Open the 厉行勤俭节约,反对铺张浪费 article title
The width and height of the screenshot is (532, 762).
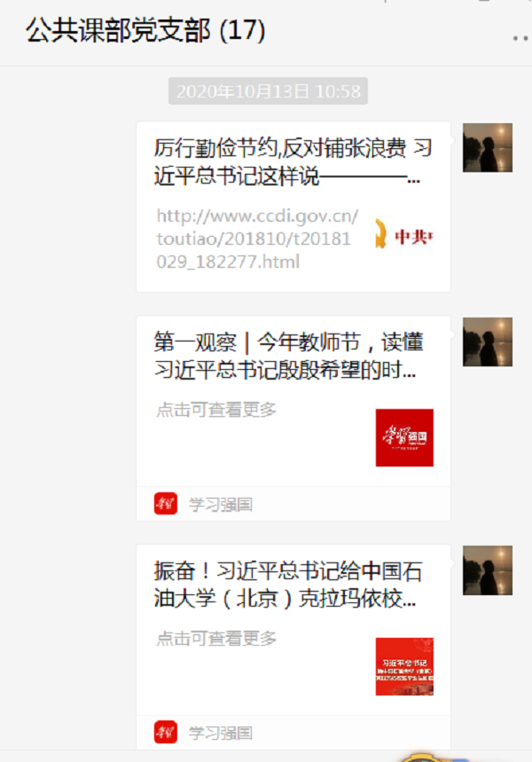click(293, 161)
